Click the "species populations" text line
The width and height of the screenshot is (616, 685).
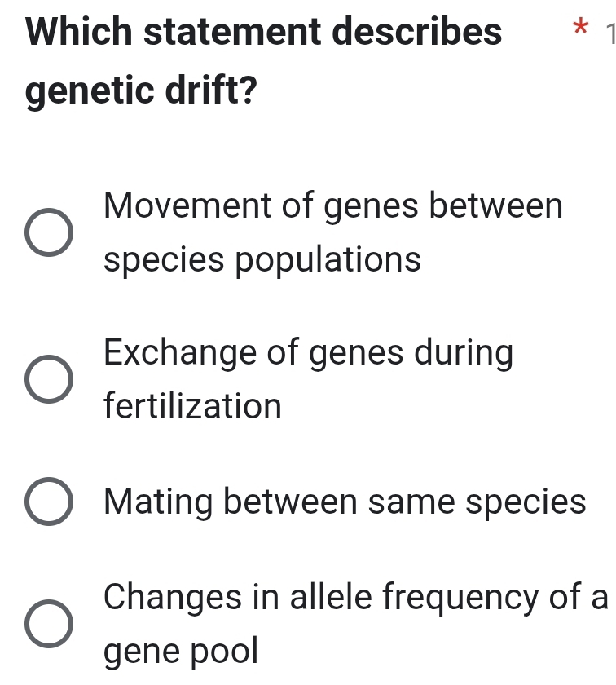click(263, 260)
